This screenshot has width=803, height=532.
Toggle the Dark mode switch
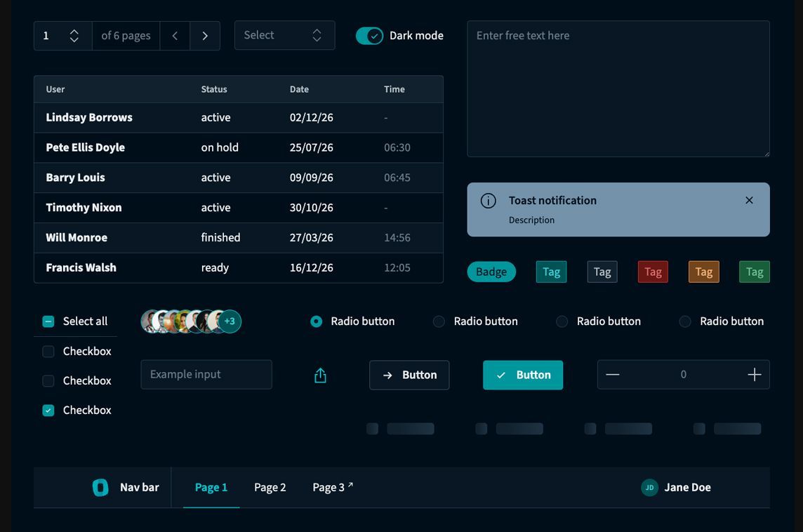[369, 36]
